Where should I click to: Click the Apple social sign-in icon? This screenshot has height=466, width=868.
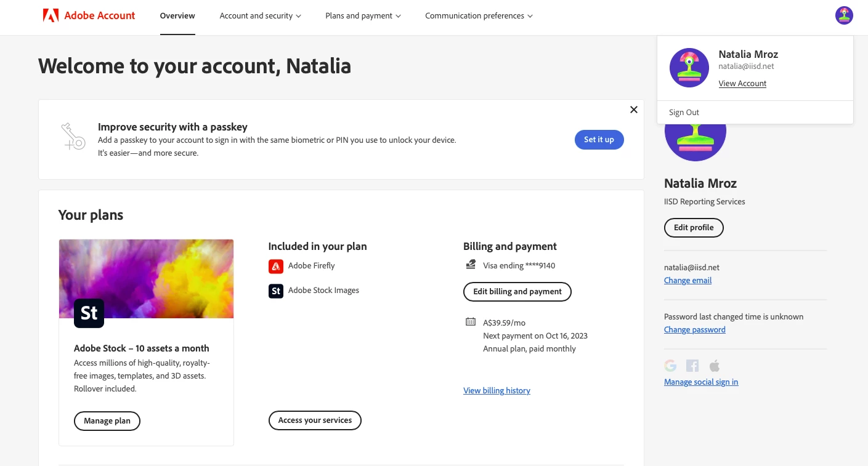[715, 366]
